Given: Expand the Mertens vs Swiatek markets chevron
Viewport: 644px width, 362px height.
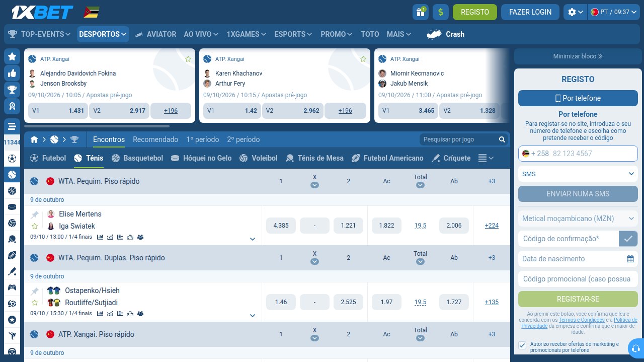Looking at the screenshot, I should (x=253, y=239).
